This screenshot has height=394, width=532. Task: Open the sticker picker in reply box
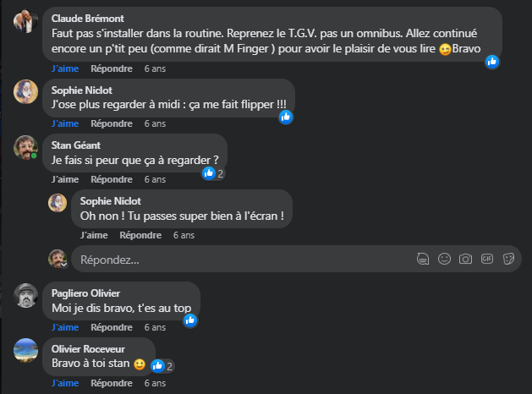(x=508, y=259)
